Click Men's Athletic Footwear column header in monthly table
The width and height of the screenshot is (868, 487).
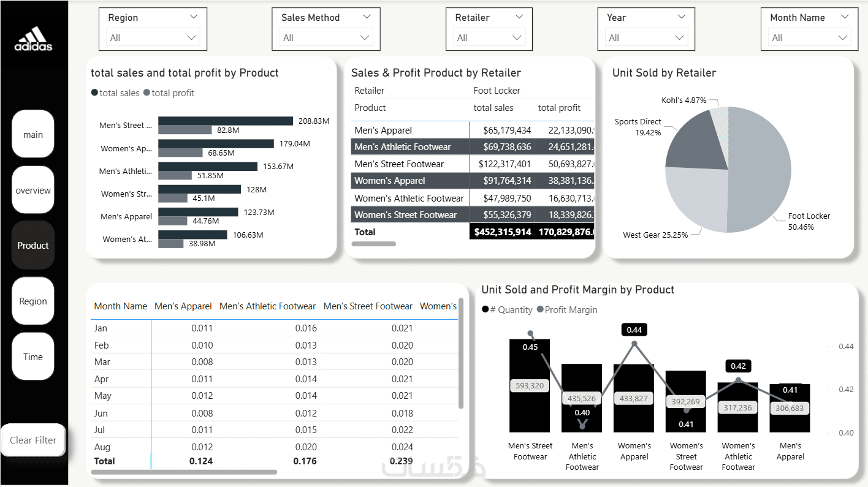click(x=267, y=306)
